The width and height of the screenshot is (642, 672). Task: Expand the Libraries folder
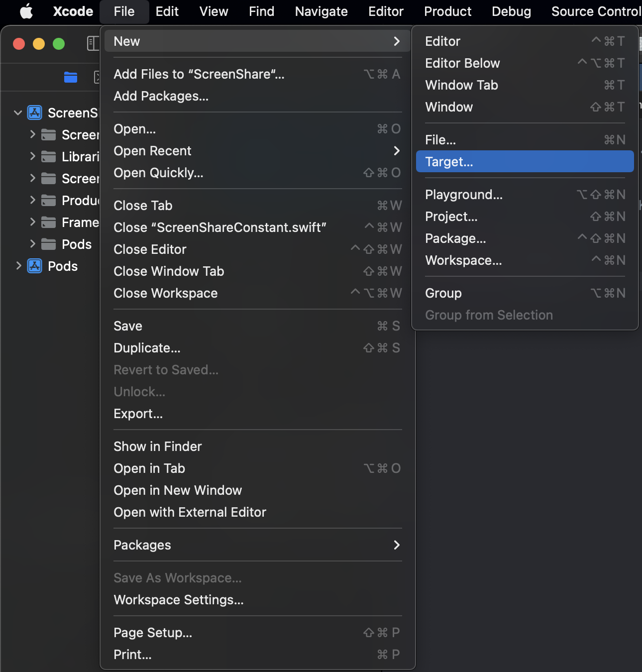tap(32, 156)
